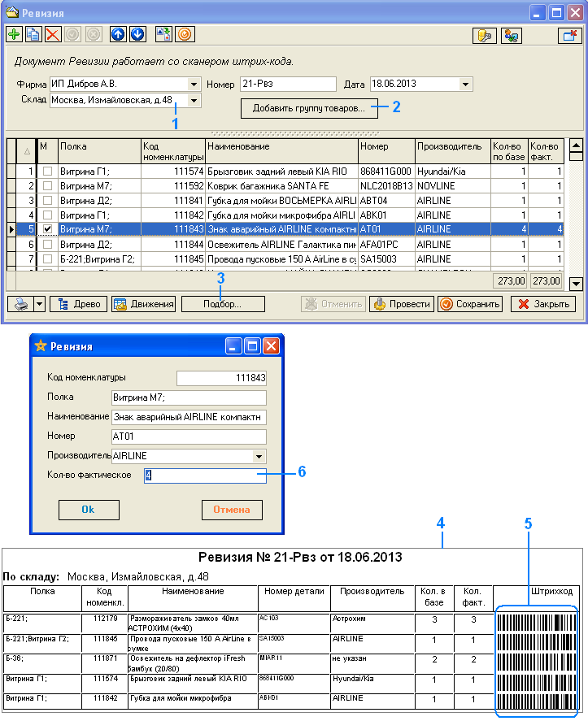Click the table scrollbar up arrow
The image size is (588, 721).
click(576, 146)
